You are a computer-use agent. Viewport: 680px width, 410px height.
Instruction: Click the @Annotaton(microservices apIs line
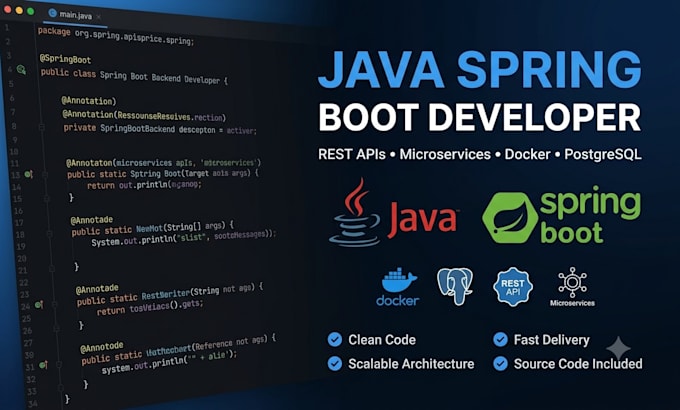coord(163,163)
